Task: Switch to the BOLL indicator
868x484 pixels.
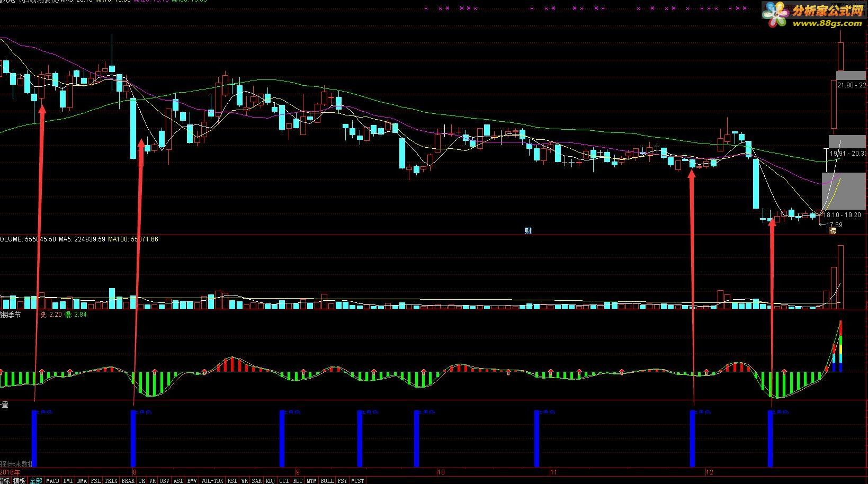Action: pyautogui.click(x=327, y=481)
